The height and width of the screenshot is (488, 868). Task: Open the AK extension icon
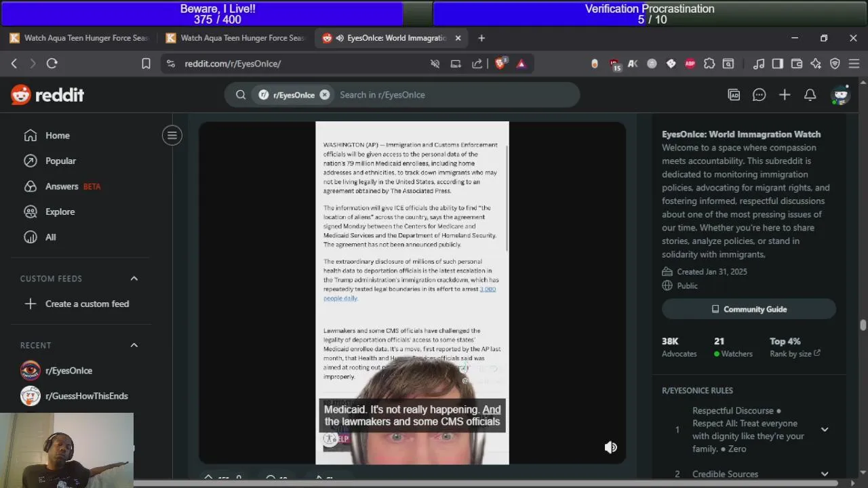633,64
